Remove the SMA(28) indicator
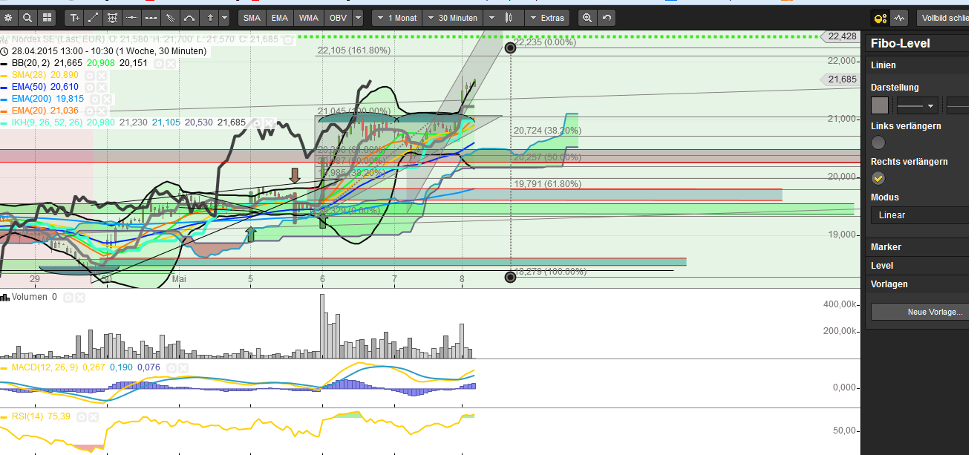980x455 pixels. point(101,76)
